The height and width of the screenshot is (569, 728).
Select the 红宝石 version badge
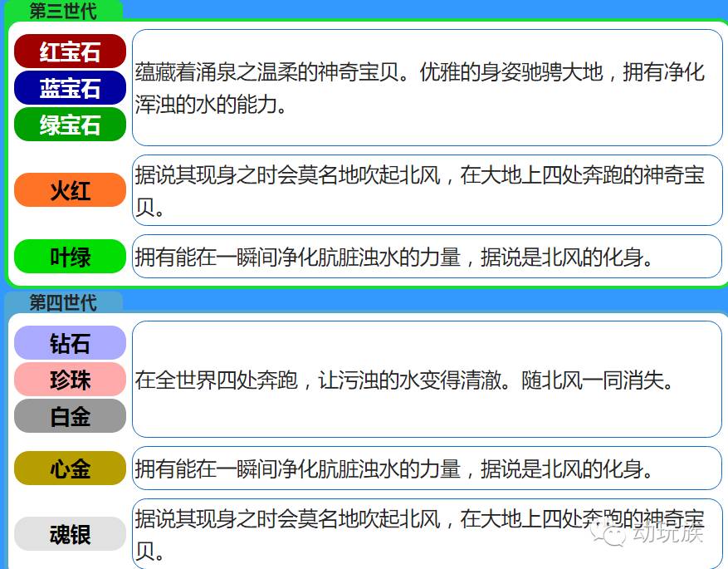pyautogui.click(x=69, y=51)
